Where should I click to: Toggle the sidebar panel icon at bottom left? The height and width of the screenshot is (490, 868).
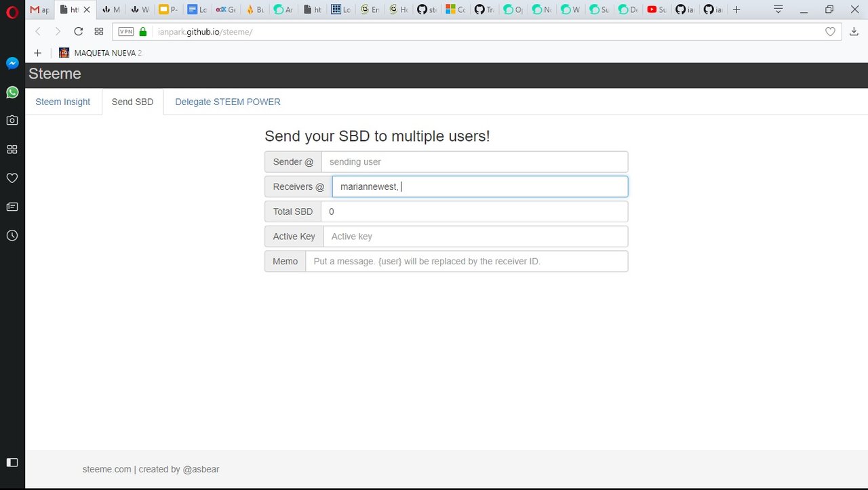12,462
